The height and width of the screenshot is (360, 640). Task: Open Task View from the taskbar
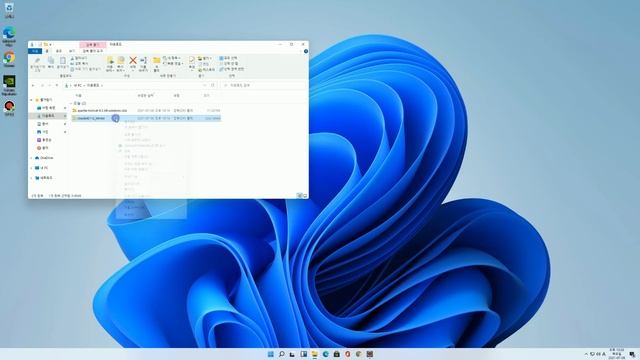[292, 354]
